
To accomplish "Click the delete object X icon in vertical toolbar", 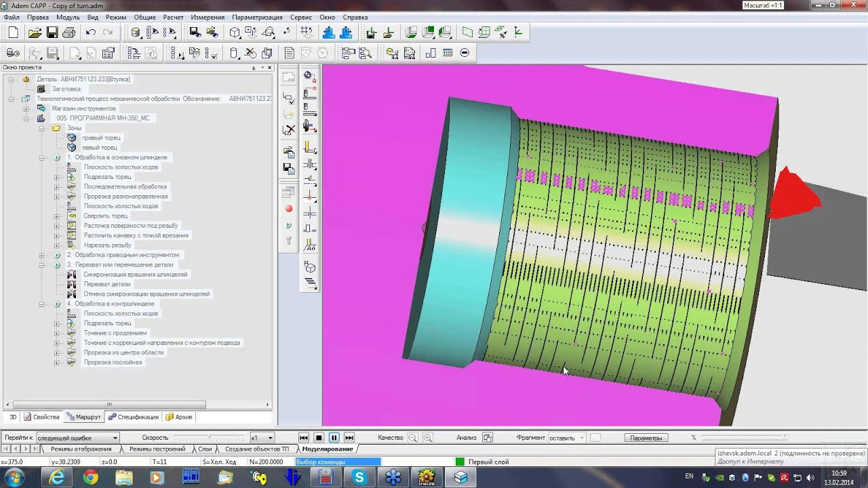I will [x=289, y=129].
